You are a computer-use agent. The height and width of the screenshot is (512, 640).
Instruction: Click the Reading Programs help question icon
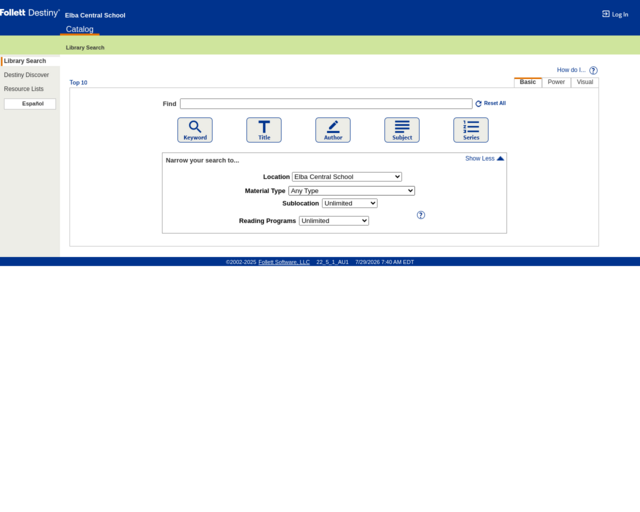[421, 215]
